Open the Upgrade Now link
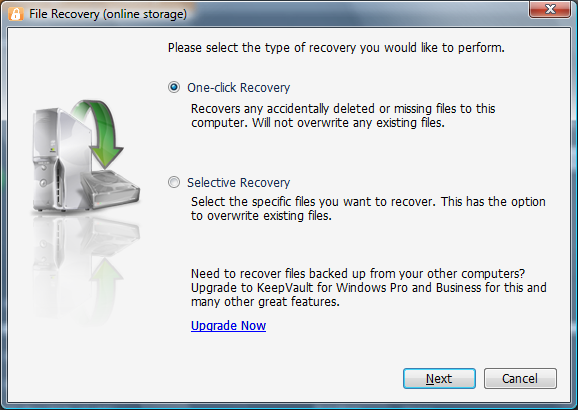This screenshot has height=411, width=578. pos(228,325)
